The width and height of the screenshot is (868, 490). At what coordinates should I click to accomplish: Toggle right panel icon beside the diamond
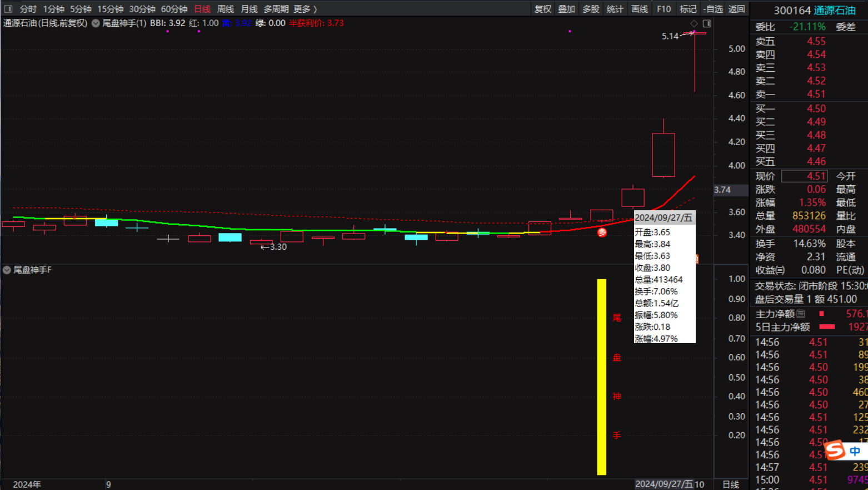(707, 23)
